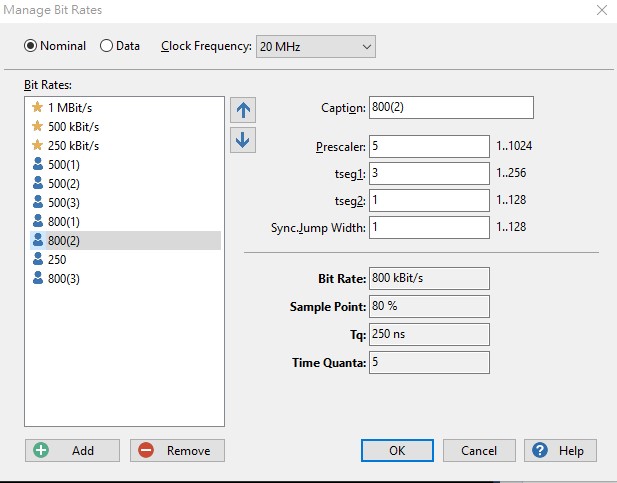Click the Tq 250 ns readout
This screenshot has height=483, width=617.
tap(429, 334)
